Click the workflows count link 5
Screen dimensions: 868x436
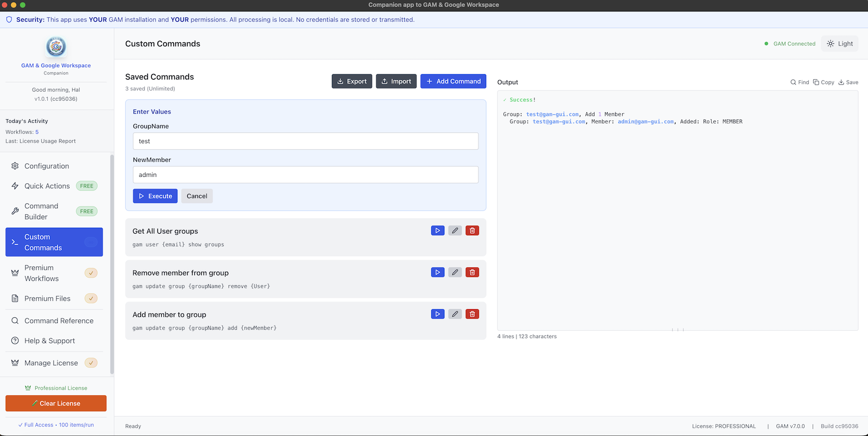point(37,132)
